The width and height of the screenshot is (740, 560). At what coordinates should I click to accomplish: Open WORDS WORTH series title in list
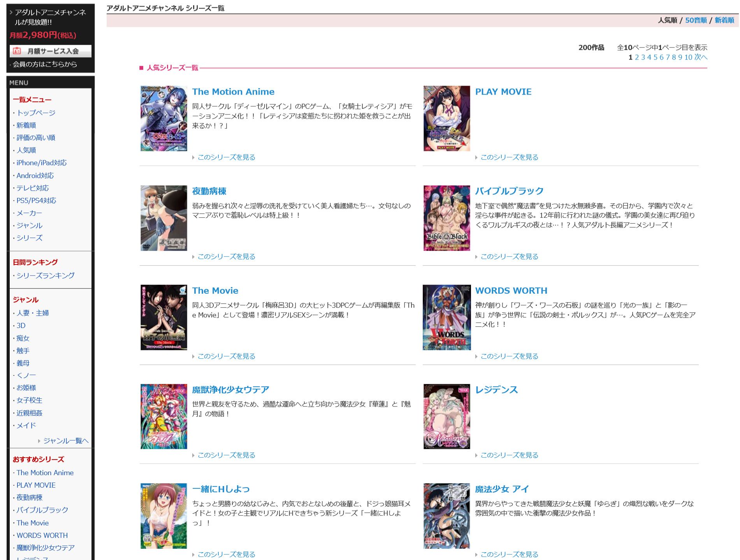(x=511, y=291)
